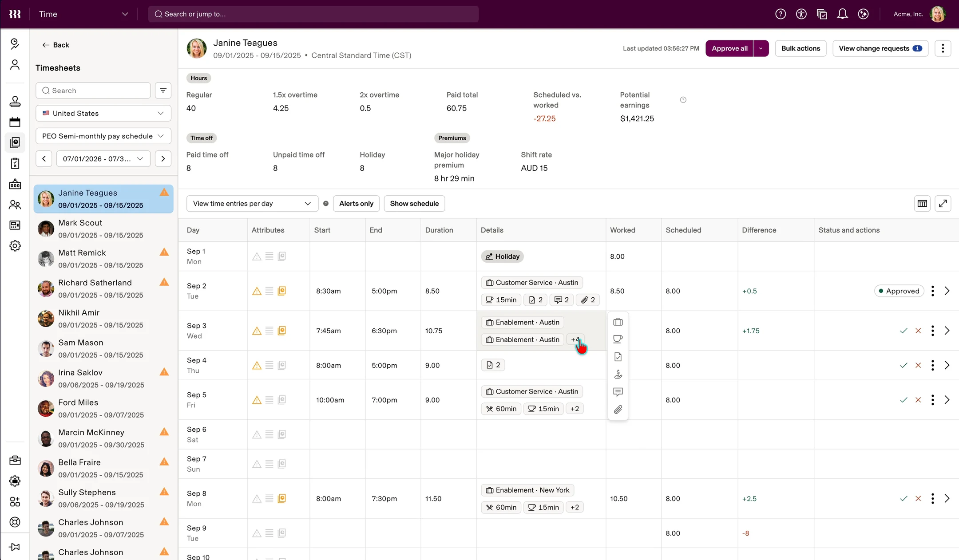Open View change requests
Image resolution: width=959 pixels, height=560 pixels.
[x=880, y=48]
